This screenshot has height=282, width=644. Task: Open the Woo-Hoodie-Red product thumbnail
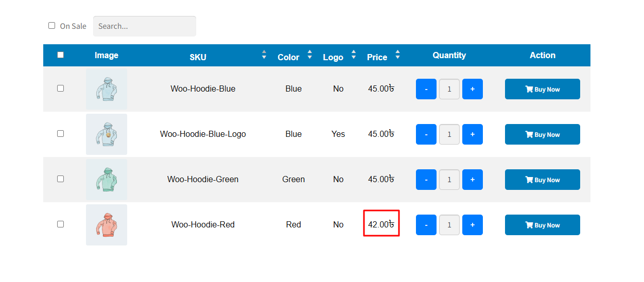[x=107, y=225]
